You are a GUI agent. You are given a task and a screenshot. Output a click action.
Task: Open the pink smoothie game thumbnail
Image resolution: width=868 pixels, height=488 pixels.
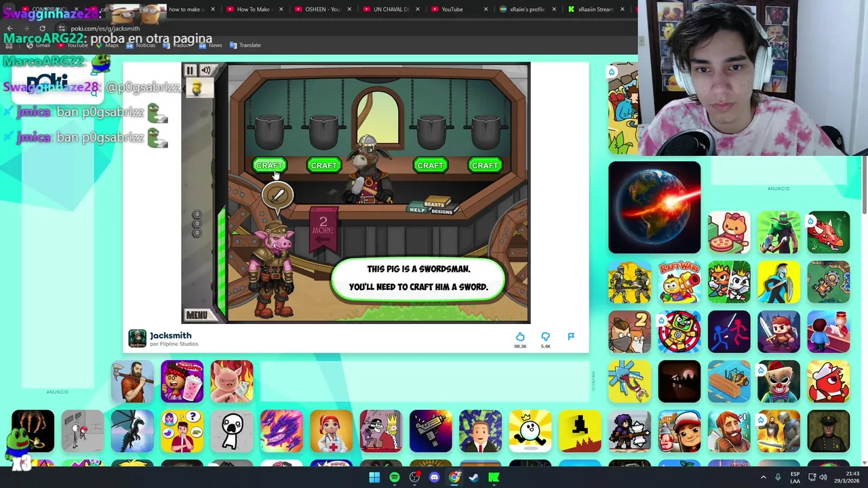pos(182,382)
